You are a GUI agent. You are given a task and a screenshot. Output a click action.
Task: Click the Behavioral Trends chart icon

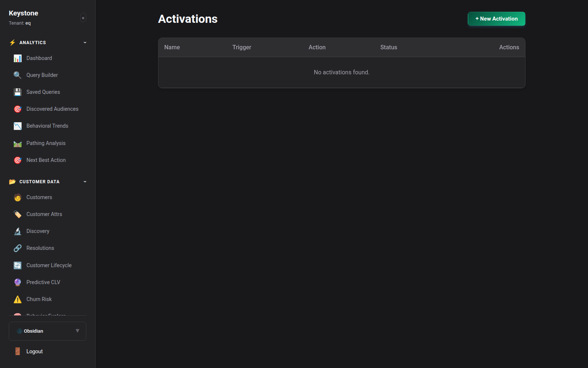coord(18,126)
